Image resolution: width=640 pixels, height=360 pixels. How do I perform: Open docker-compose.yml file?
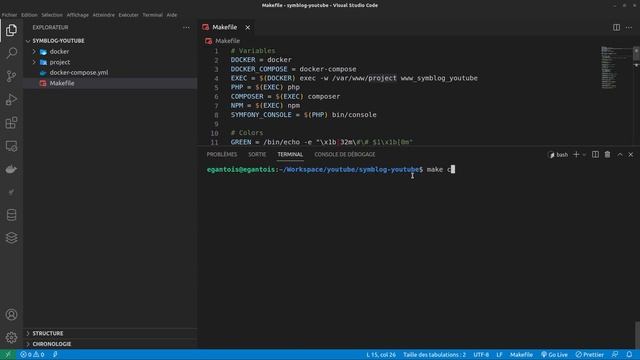pos(79,73)
